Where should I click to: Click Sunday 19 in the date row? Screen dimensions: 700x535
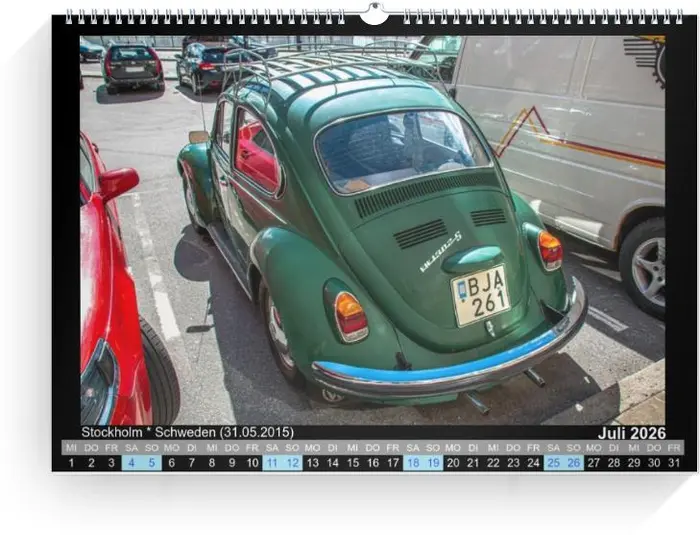(x=433, y=463)
